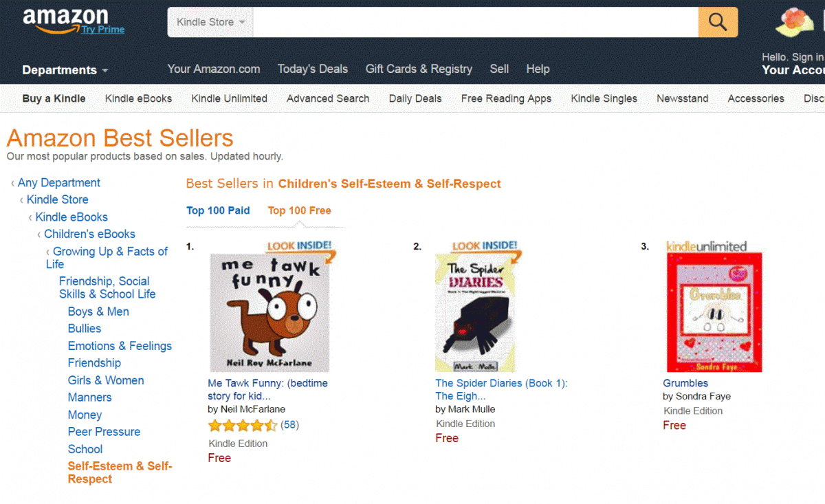Open the Try Prime link
Viewport: 825px width, 504px height.
103,30
